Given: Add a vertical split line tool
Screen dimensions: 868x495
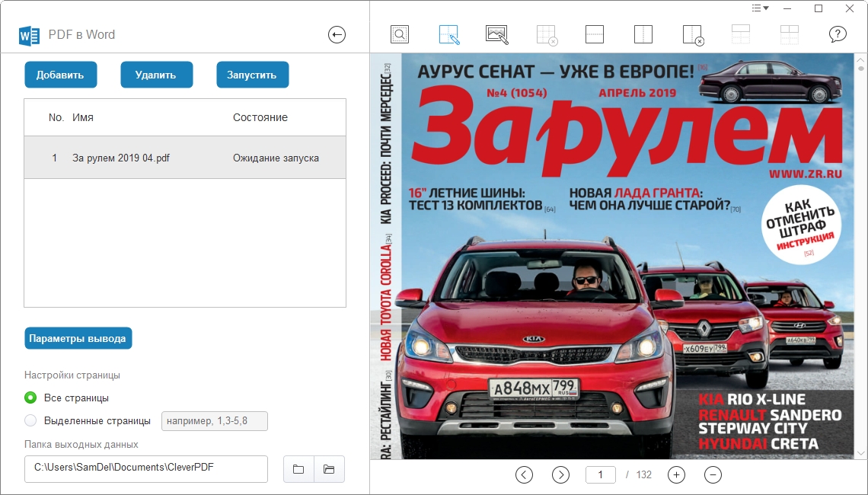Looking at the screenshot, I should pyautogui.click(x=643, y=34).
